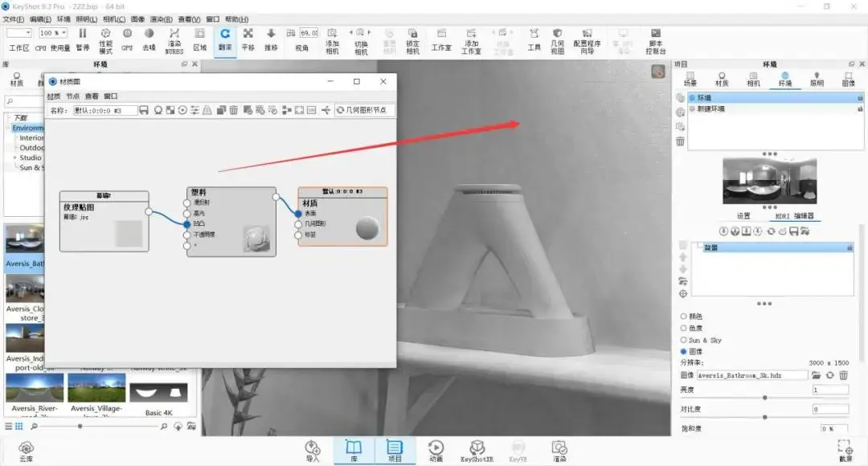Select Environments folder in library tree
868x466 pixels.
27,128
